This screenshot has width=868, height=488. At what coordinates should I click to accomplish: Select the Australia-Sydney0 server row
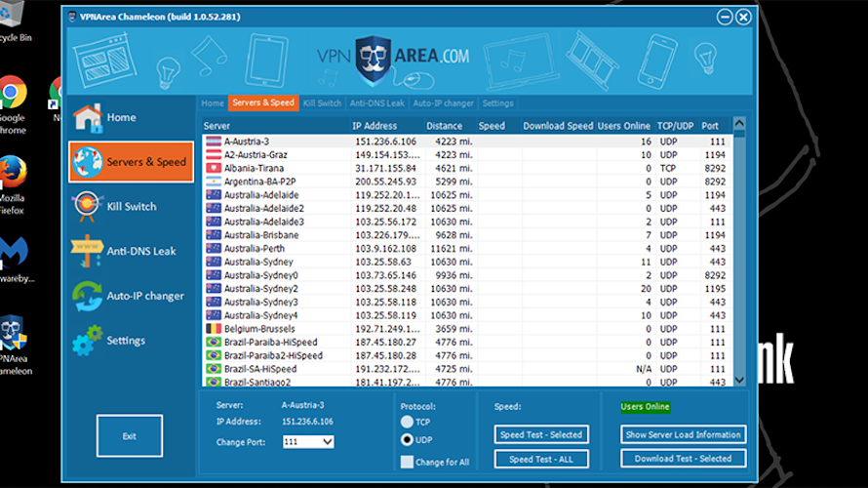(x=468, y=275)
